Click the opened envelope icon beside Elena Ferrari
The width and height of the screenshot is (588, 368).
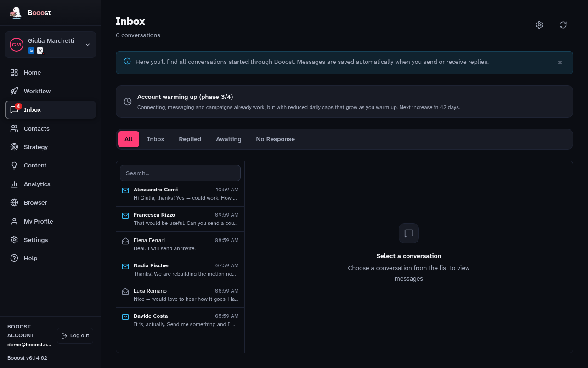(125, 241)
